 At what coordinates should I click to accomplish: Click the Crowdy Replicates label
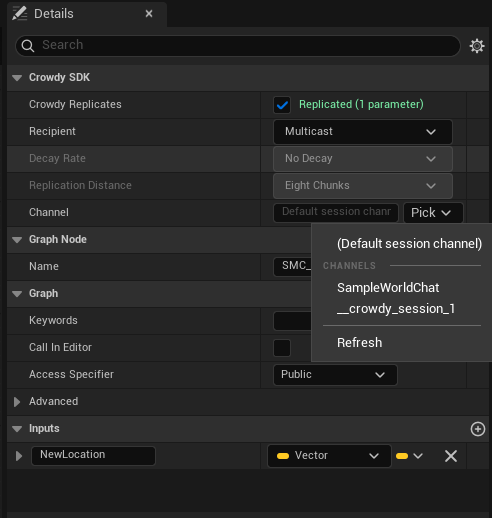pyautogui.click(x=75, y=104)
